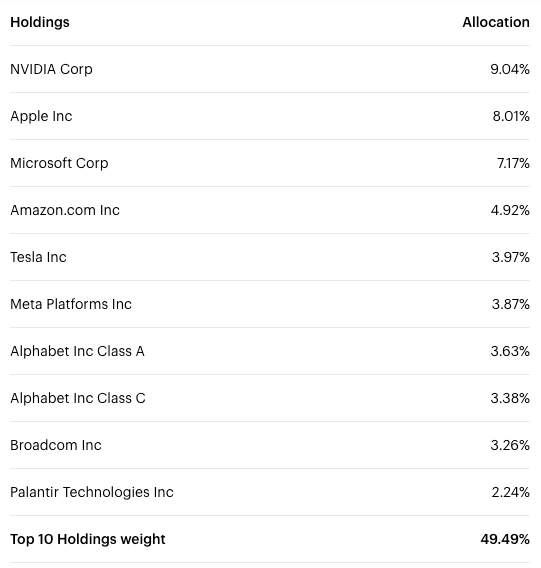Viewport: 541px width, 568px height.
Task: Select the Apple Inc row
Action: pos(270,116)
